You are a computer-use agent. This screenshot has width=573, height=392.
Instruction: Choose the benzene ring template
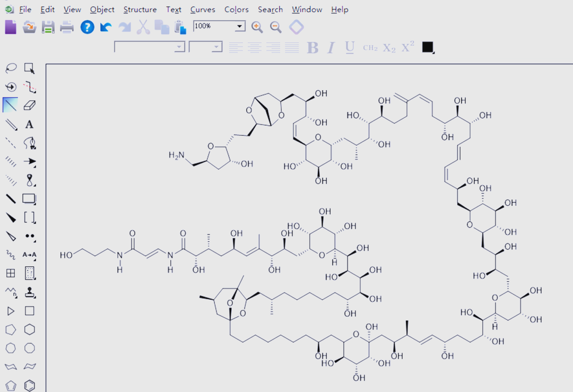[x=30, y=385]
